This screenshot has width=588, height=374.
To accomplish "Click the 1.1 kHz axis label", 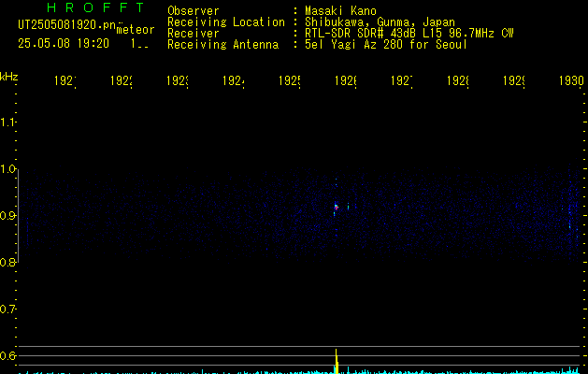I will (x=7, y=122).
